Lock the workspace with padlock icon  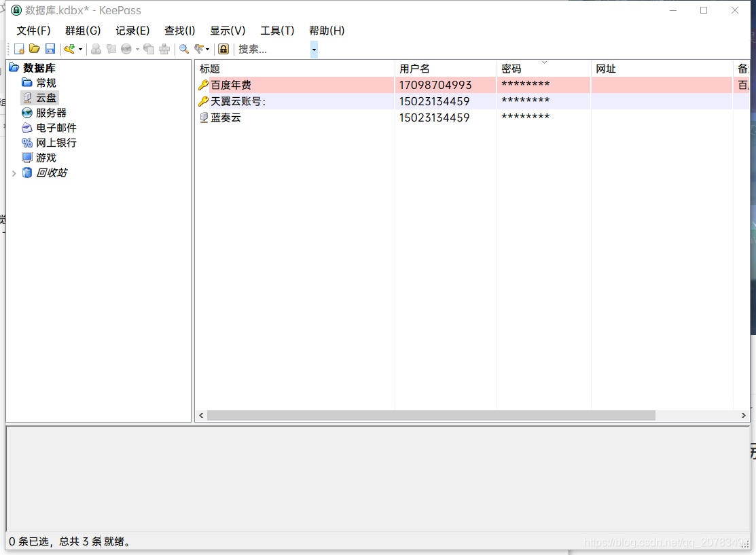223,49
